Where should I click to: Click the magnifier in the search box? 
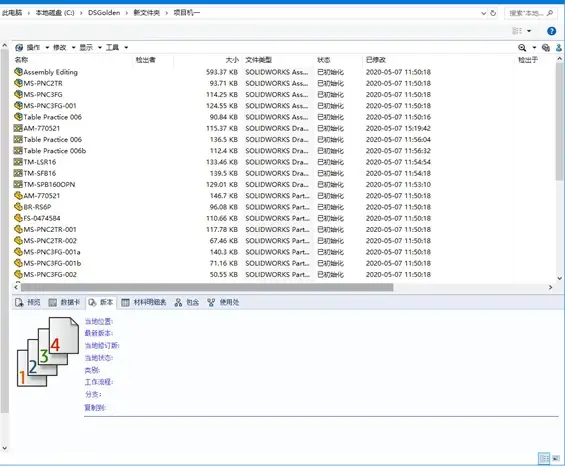(550, 13)
